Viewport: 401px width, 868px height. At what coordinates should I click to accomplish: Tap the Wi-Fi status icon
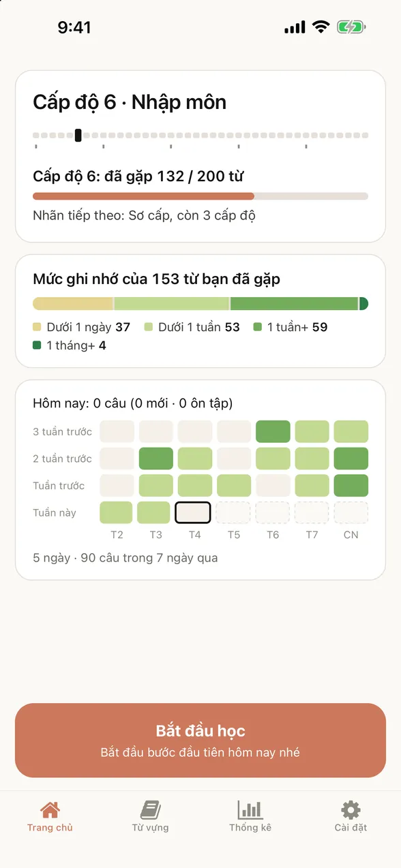tap(321, 27)
